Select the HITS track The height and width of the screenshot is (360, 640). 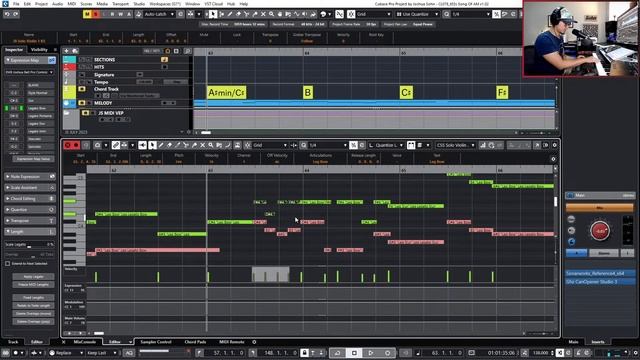pyautogui.click(x=127, y=67)
